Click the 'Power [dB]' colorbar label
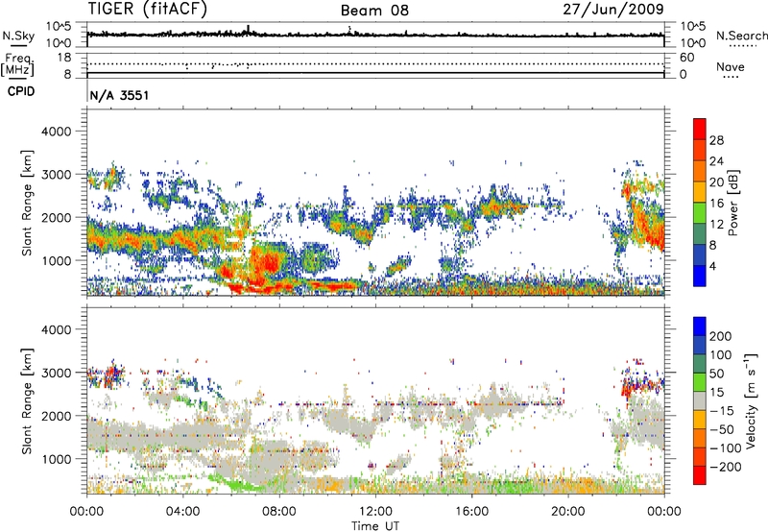 point(732,203)
